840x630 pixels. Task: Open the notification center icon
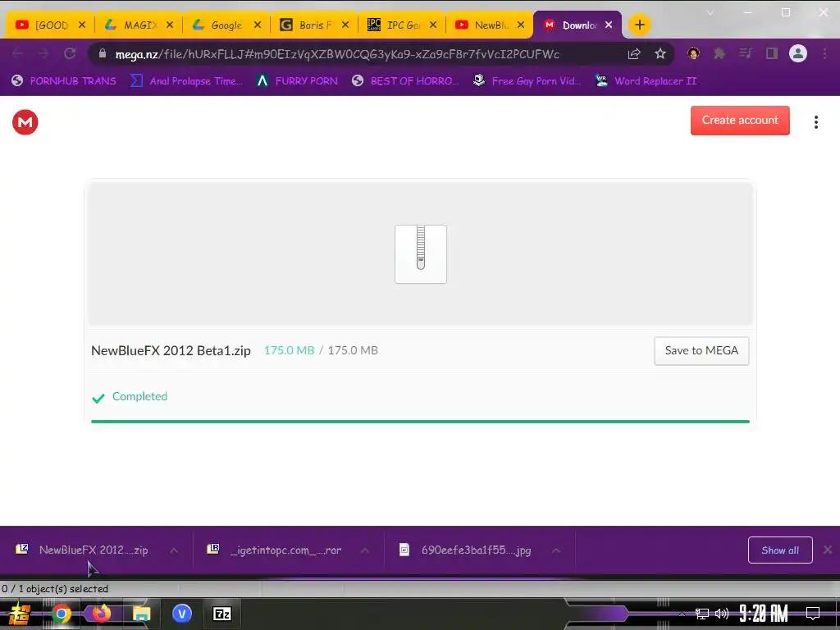tap(813, 614)
